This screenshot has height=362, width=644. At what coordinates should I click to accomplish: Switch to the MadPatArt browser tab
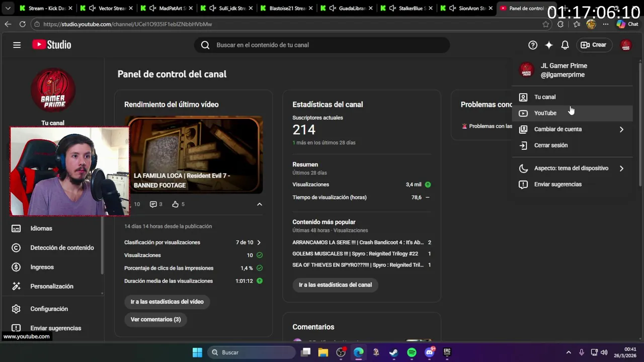click(166, 9)
